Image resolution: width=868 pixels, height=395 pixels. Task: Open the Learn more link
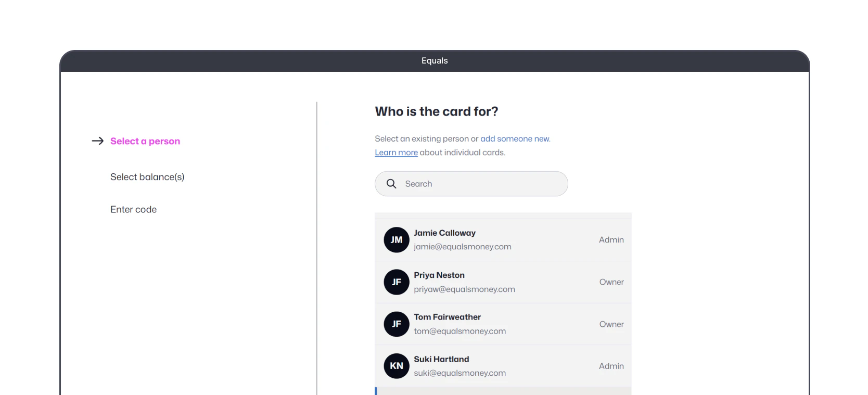(x=396, y=152)
